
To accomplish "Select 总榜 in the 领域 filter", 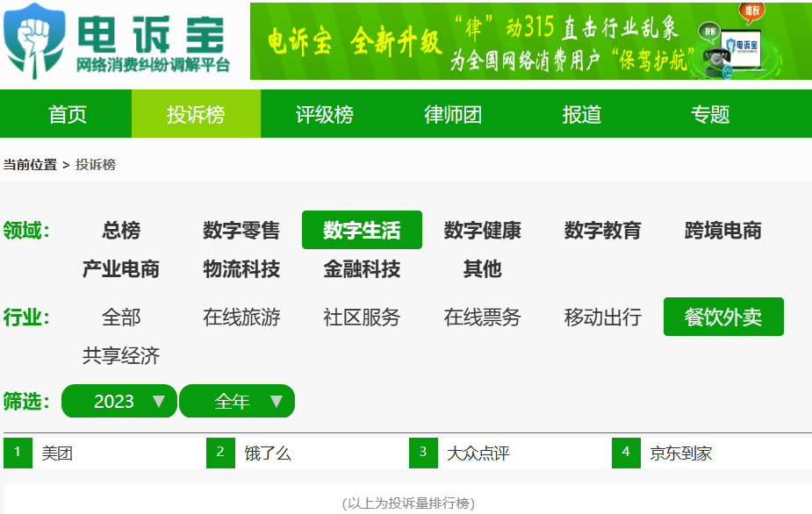I will 121,230.
